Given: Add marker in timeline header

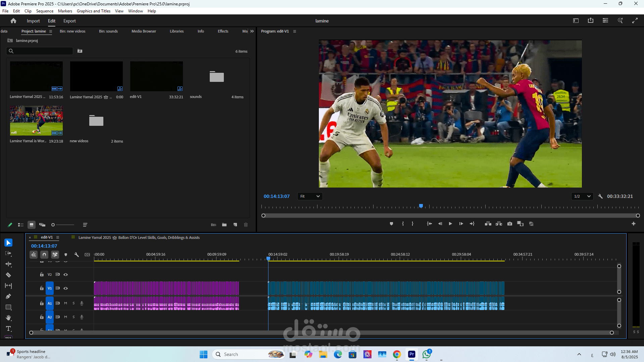Looking at the screenshot, I should click(x=66, y=255).
